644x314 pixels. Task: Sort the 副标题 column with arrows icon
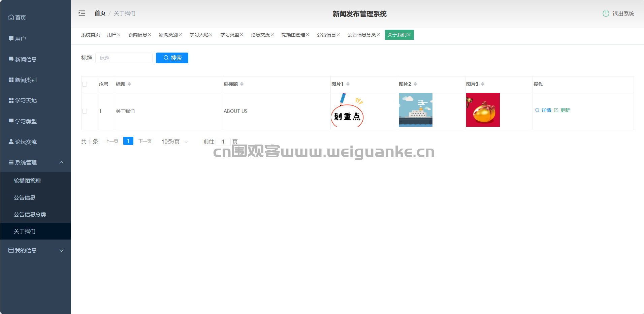pyautogui.click(x=242, y=84)
